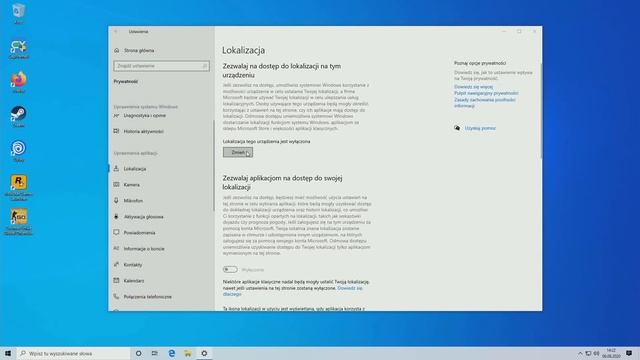The width and height of the screenshot is (640, 360).
Task: Open Pulpit nawigacyjny prywatności link
Action: point(486,93)
